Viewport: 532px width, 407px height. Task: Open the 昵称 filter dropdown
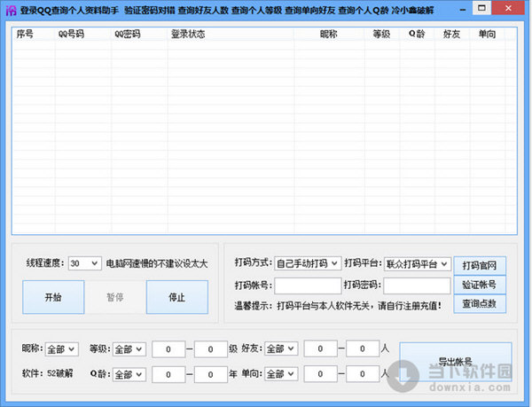tap(62, 348)
